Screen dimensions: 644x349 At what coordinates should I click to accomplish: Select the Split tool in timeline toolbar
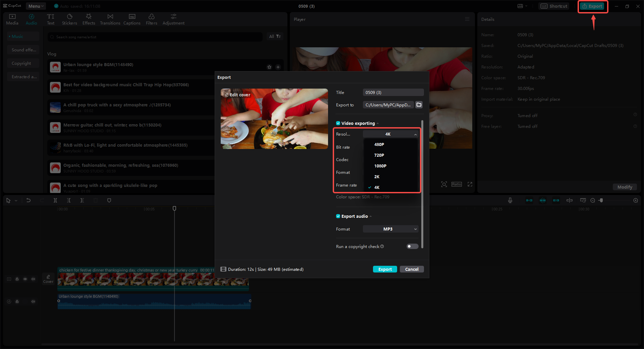tap(55, 200)
